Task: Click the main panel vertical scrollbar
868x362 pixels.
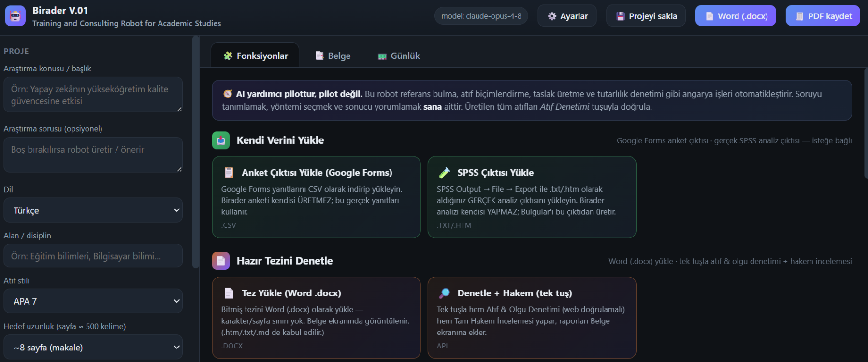Action: pos(866,123)
